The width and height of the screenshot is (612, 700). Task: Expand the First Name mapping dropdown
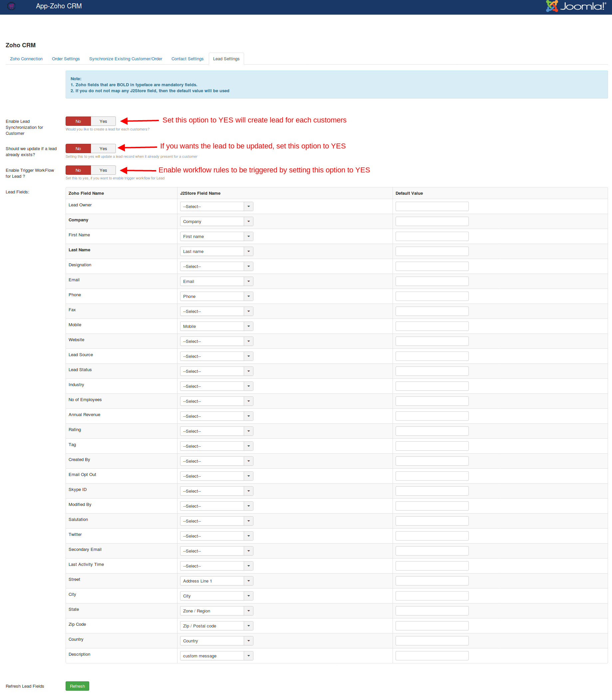coord(216,237)
